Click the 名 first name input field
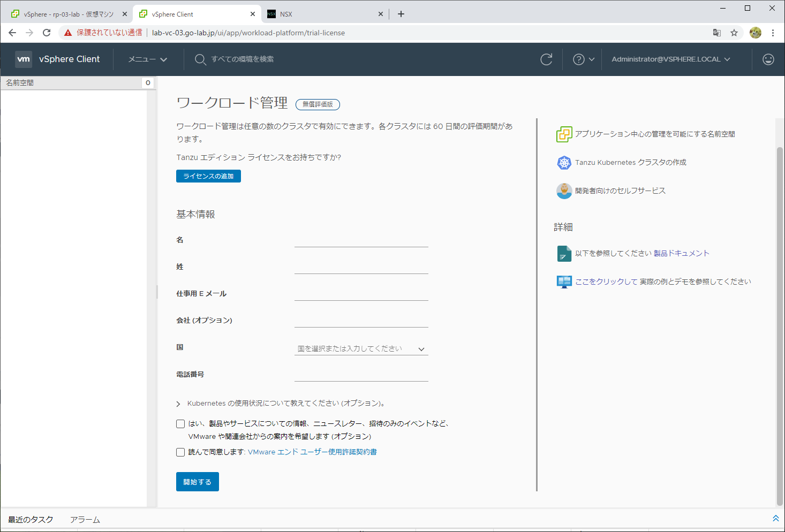This screenshot has height=532, width=785. pyautogui.click(x=361, y=240)
